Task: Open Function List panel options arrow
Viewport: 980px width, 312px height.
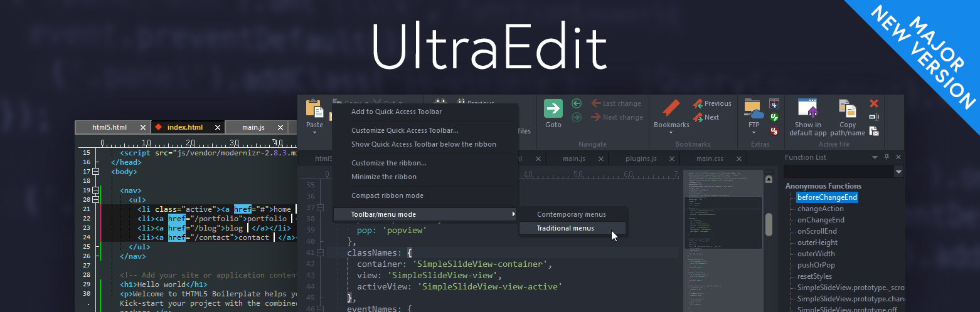Action: coord(875,157)
